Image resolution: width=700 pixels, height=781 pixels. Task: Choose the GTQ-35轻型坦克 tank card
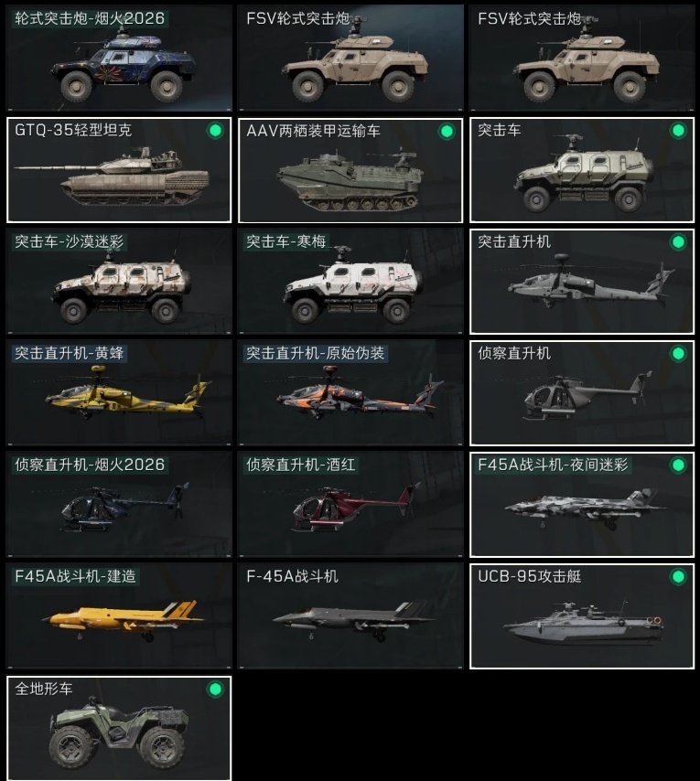click(119, 170)
